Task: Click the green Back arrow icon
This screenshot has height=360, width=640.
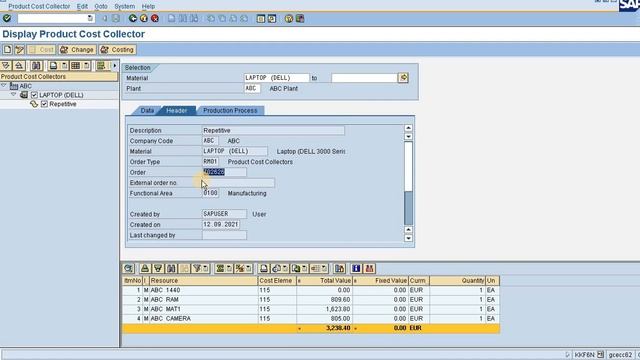Action: click(x=133, y=18)
